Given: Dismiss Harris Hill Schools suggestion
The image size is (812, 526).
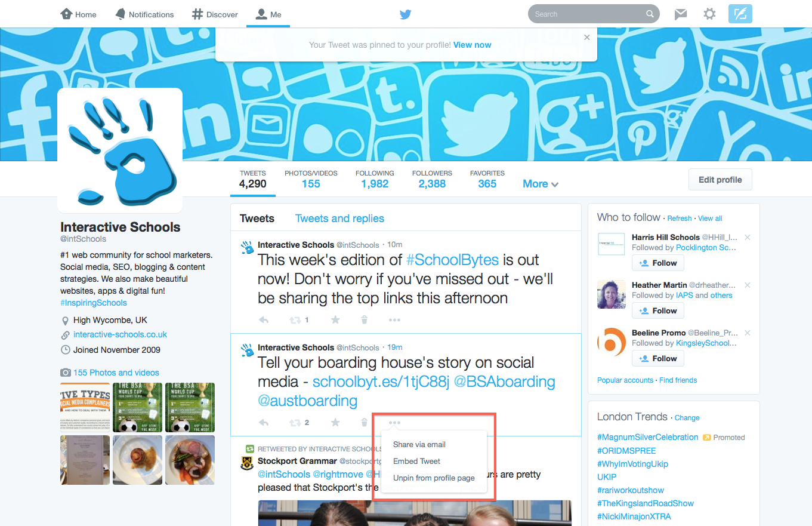Looking at the screenshot, I should click(x=748, y=238).
